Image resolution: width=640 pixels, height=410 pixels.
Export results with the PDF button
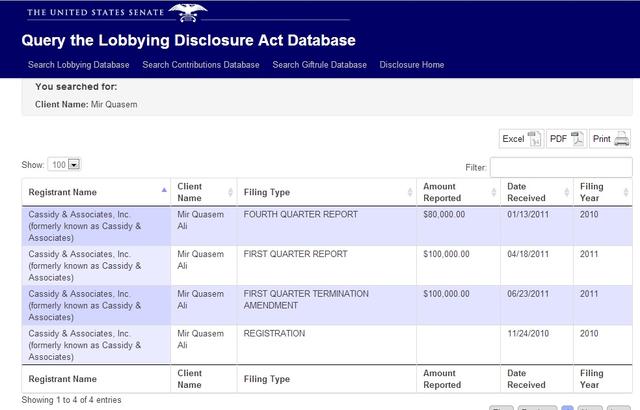pyautogui.click(x=567, y=139)
